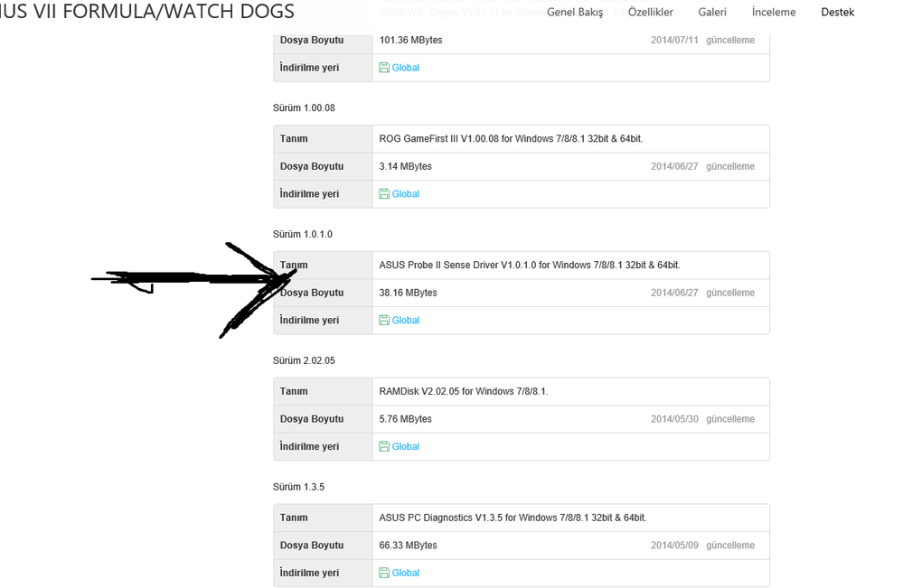Click İndirilme yeri label in the RAMDisk block
This screenshot has width=903, height=588.
tap(309, 446)
